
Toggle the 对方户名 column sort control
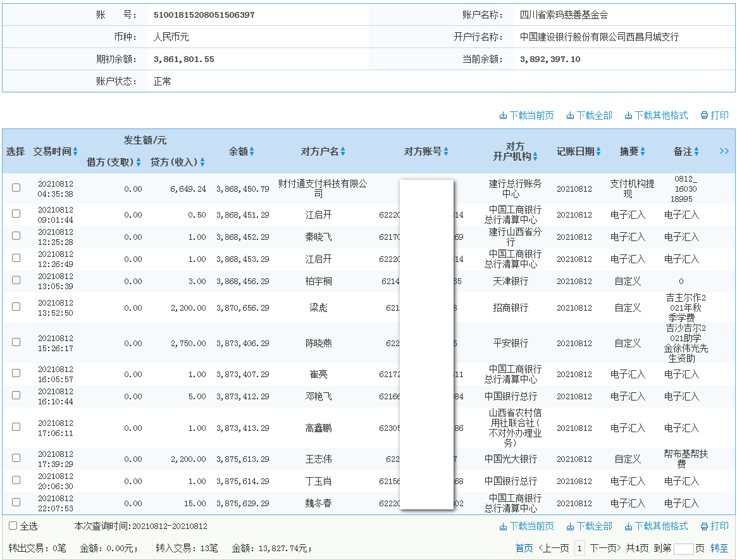pos(343,151)
